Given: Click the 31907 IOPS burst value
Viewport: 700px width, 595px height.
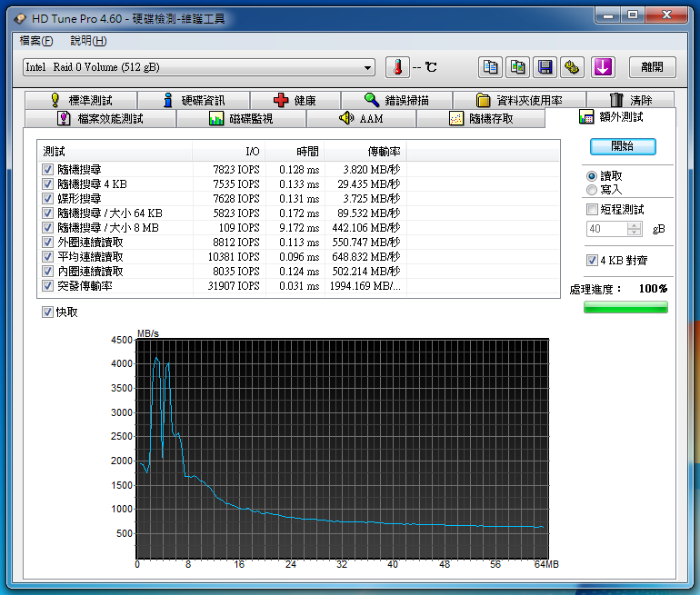Looking at the screenshot, I should tap(234, 286).
